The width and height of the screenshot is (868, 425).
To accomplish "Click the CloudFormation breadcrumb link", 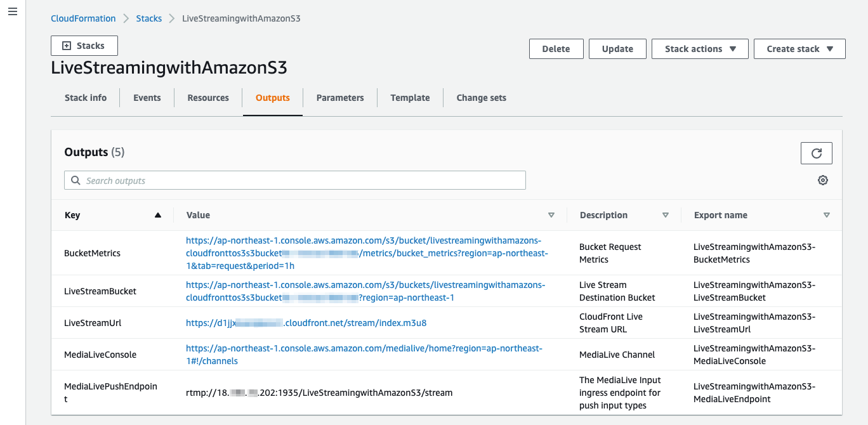I will tap(83, 18).
